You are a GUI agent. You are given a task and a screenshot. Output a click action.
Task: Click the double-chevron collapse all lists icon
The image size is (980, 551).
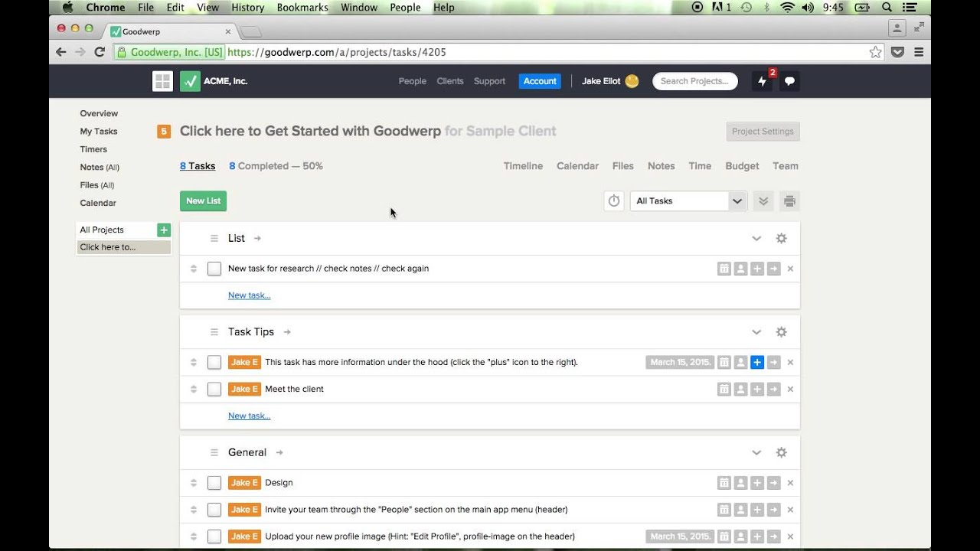click(763, 201)
